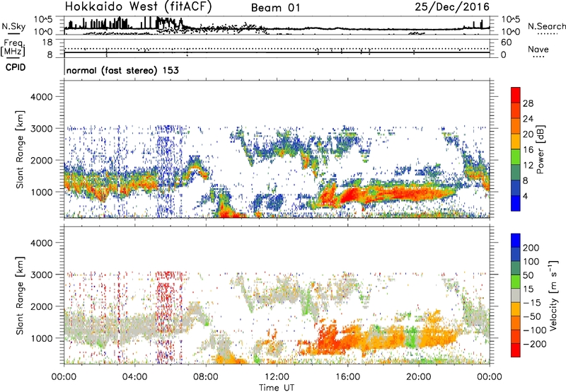Screen dimensions: 566x392
Task: Click the '08:00' time tick label
Action: pyautogui.click(x=206, y=377)
